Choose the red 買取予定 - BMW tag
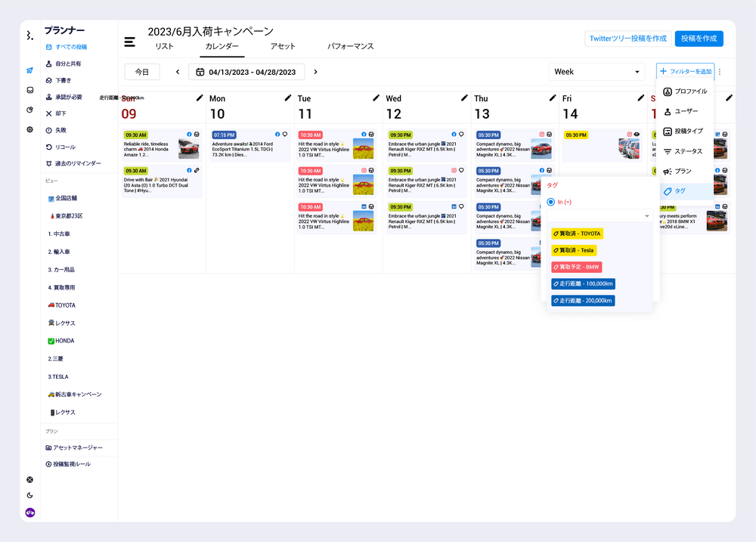 pos(576,268)
